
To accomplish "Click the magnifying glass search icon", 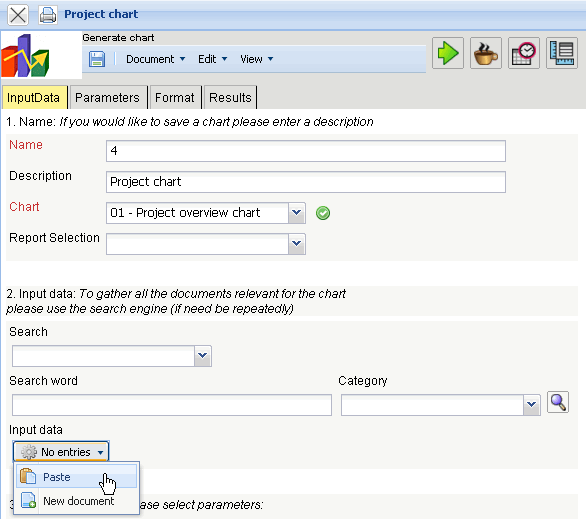I will 558,402.
